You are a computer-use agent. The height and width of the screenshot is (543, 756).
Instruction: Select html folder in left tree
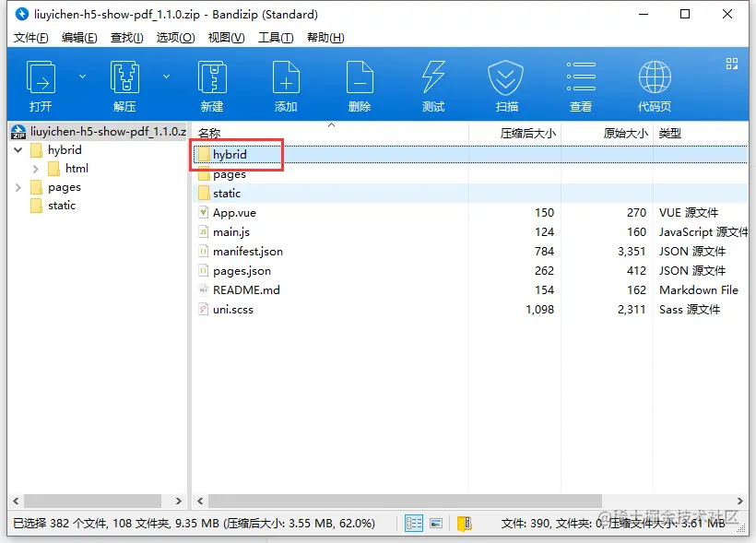pyautogui.click(x=68, y=169)
